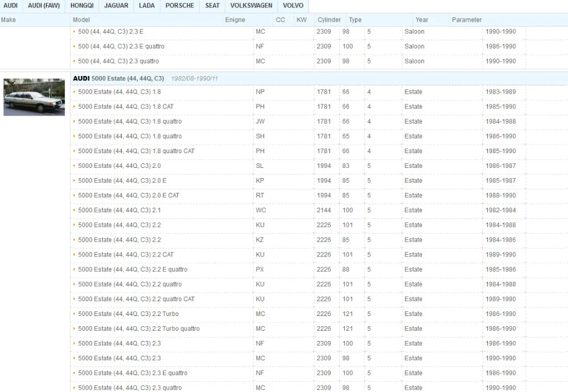The image size is (568, 392).
Task: Open 5000 Estate 2.0 SL model
Action: click(119, 166)
